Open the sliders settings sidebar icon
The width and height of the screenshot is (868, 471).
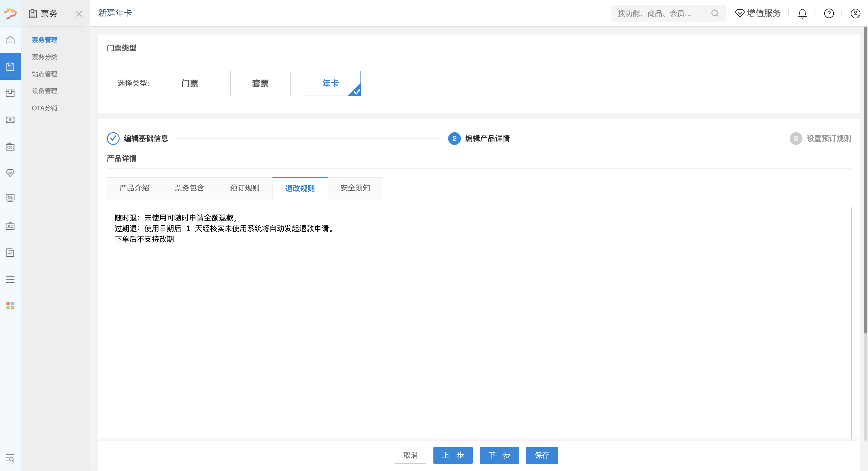(10, 279)
